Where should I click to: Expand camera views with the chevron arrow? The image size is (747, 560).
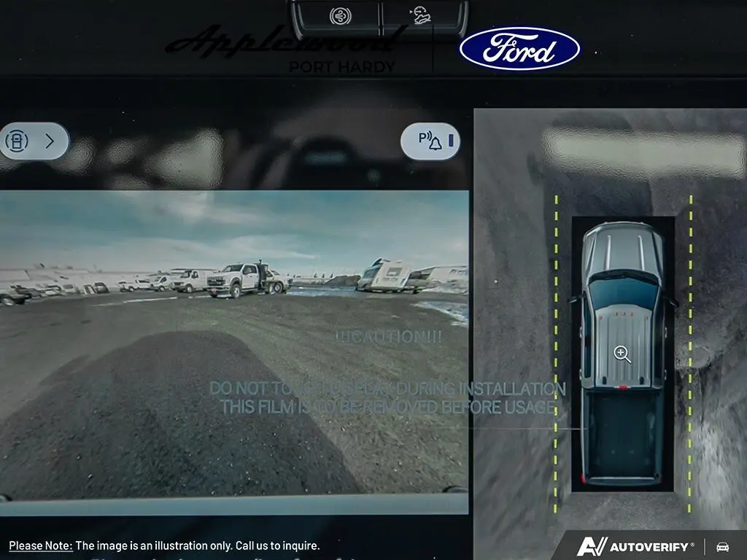tap(50, 141)
